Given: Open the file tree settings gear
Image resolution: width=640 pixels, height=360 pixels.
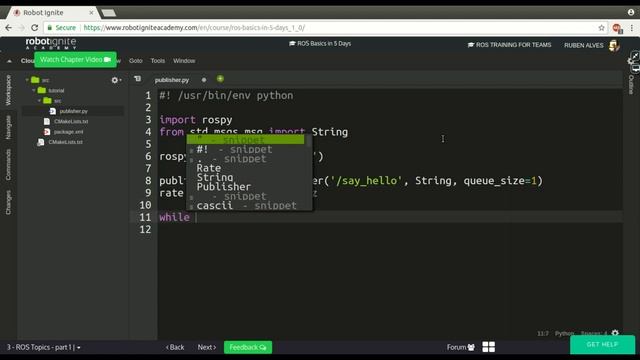Looking at the screenshot, I should click(116, 80).
